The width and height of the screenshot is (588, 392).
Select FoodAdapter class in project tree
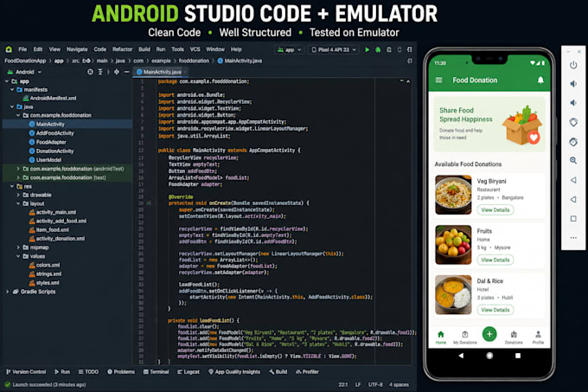coord(51,142)
